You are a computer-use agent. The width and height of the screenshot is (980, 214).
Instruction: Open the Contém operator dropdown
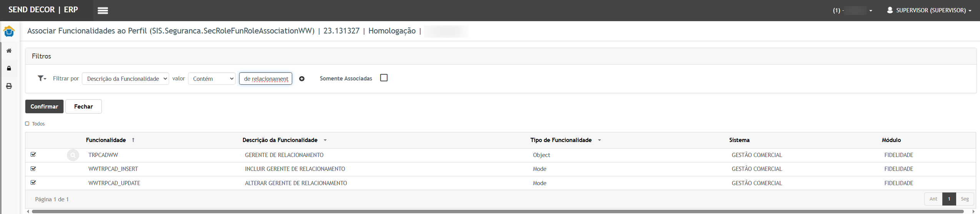pos(211,79)
